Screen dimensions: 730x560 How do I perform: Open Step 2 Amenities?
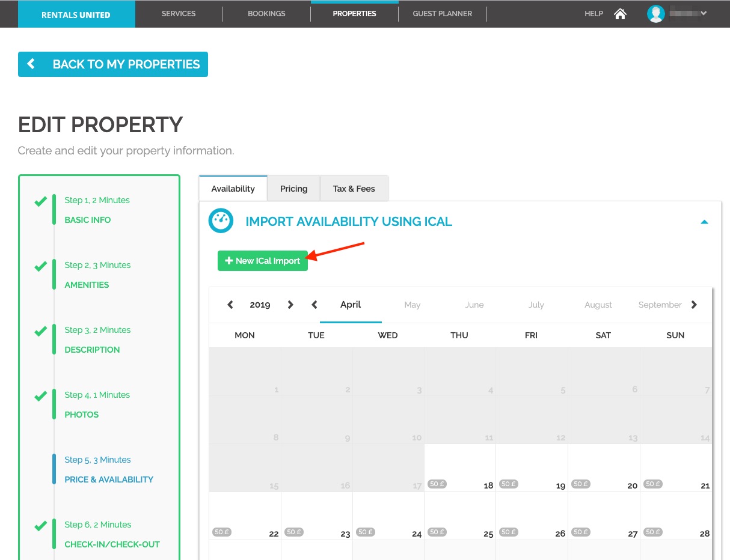97,275
